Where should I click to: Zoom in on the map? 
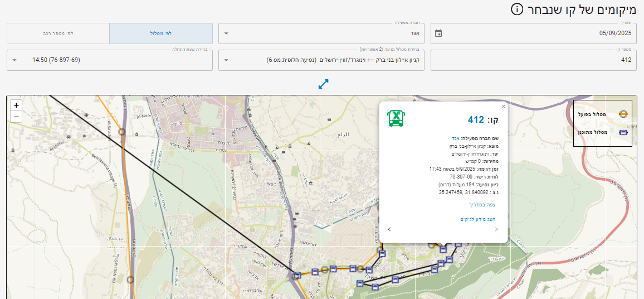tap(16, 105)
